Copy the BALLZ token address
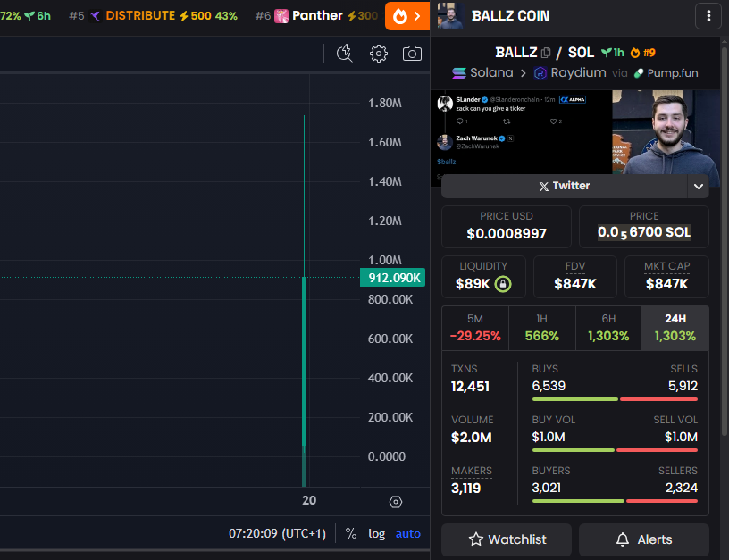The width and height of the screenshot is (729, 560). 547,52
